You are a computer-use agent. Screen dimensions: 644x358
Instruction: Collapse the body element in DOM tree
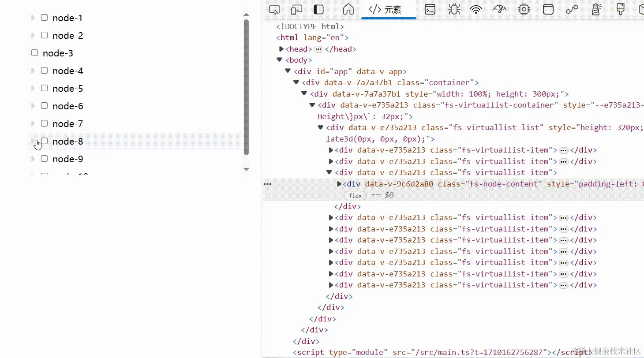tap(280, 60)
